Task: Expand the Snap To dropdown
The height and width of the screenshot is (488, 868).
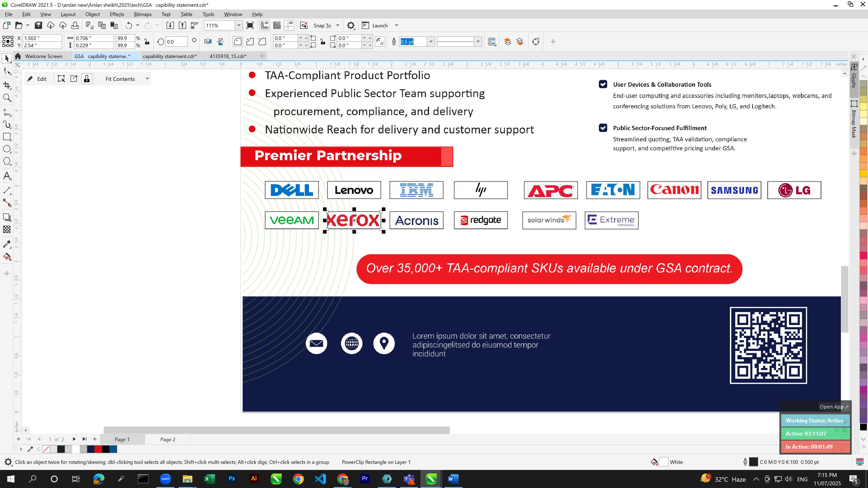Action: coord(338,25)
